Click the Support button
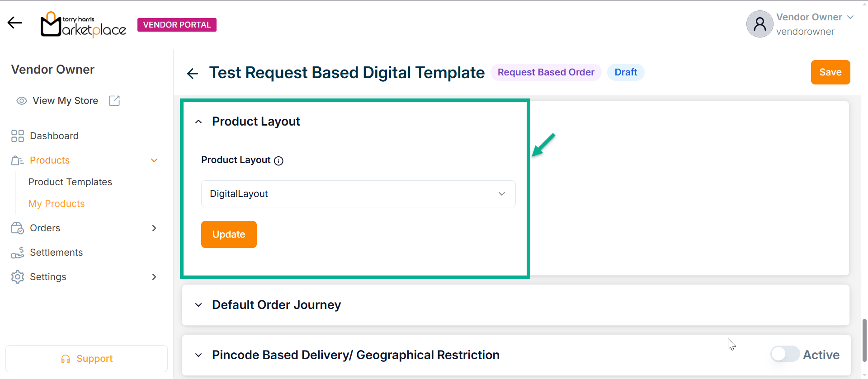The image size is (868, 379). (87, 359)
